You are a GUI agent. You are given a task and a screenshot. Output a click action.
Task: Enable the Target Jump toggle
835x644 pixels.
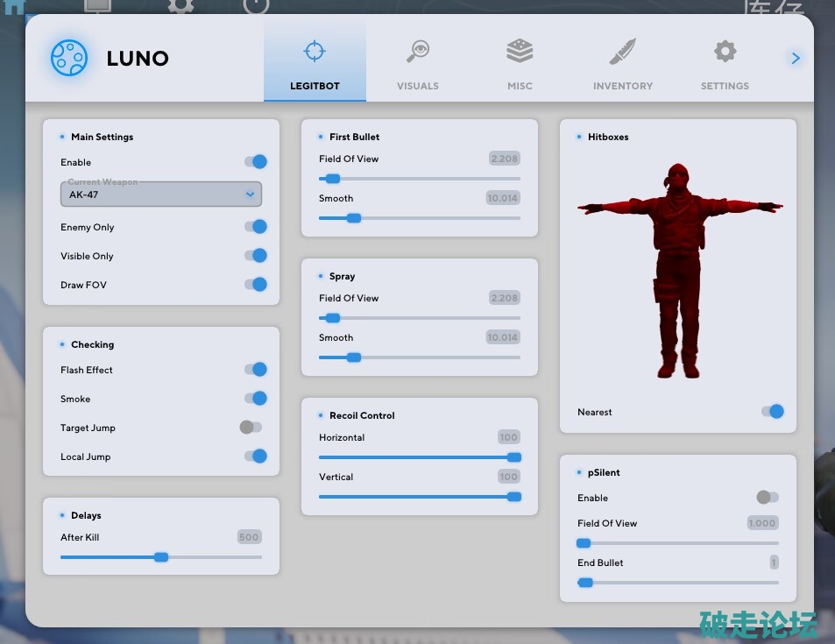point(251,428)
